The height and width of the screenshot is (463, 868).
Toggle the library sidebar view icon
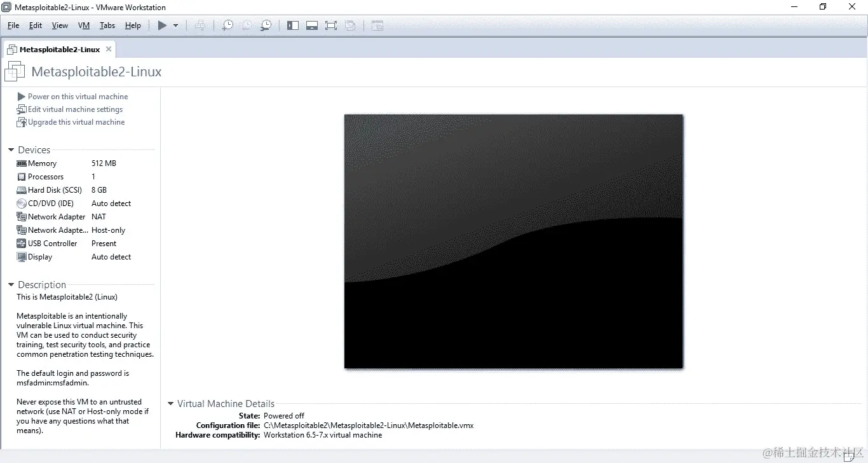pos(292,25)
